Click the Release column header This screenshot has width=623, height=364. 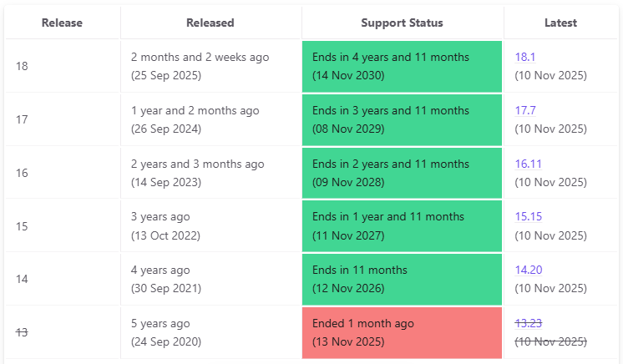[62, 23]
